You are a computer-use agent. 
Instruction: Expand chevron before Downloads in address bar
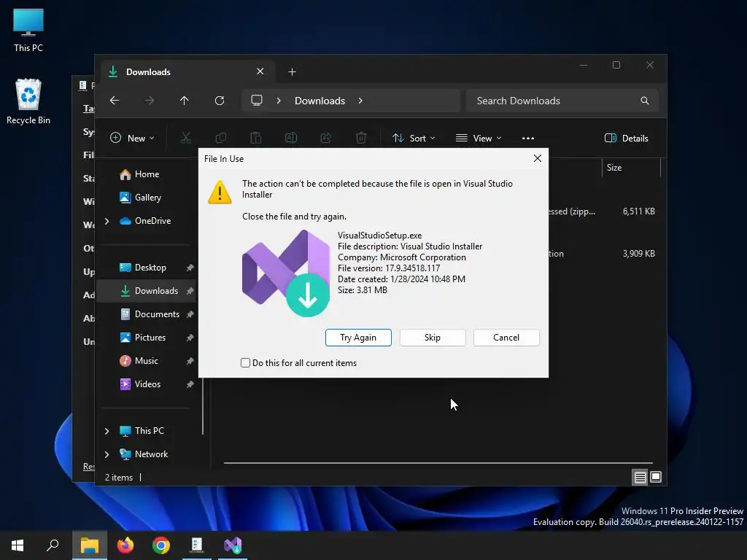pyautogui.click(x=279, y=101)
